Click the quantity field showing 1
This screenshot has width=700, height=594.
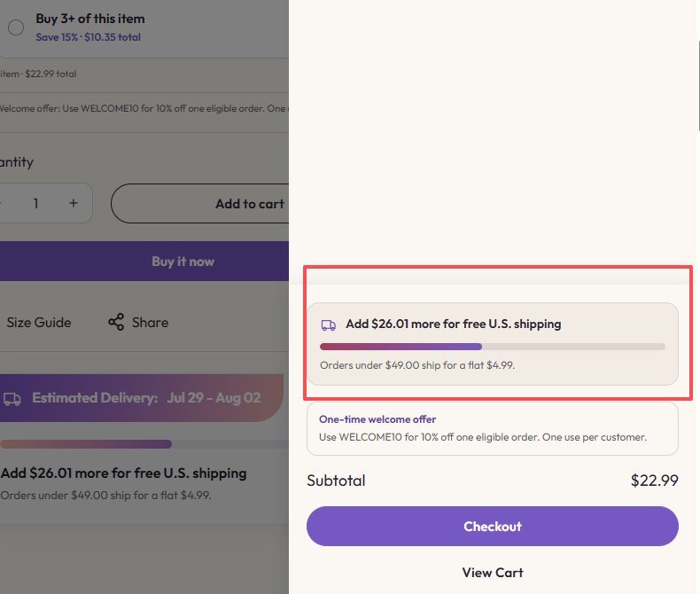pos(35,203)
